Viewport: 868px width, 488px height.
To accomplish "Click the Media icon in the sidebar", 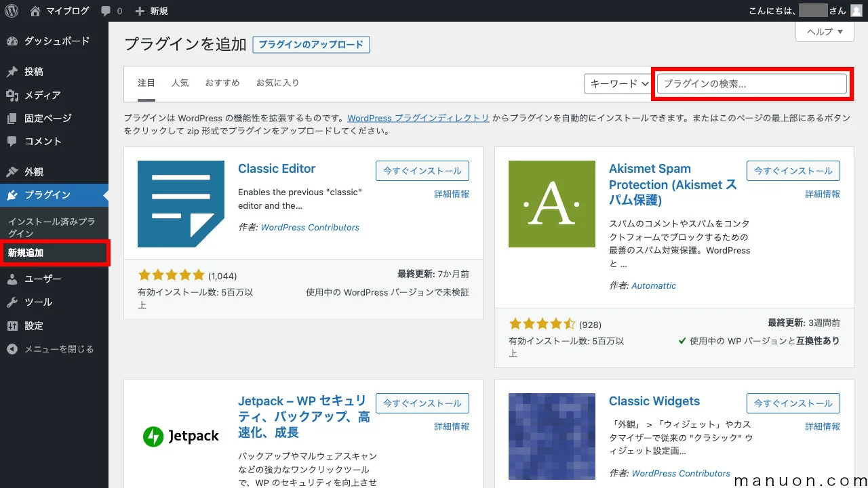I will click(x=12, y=95).
